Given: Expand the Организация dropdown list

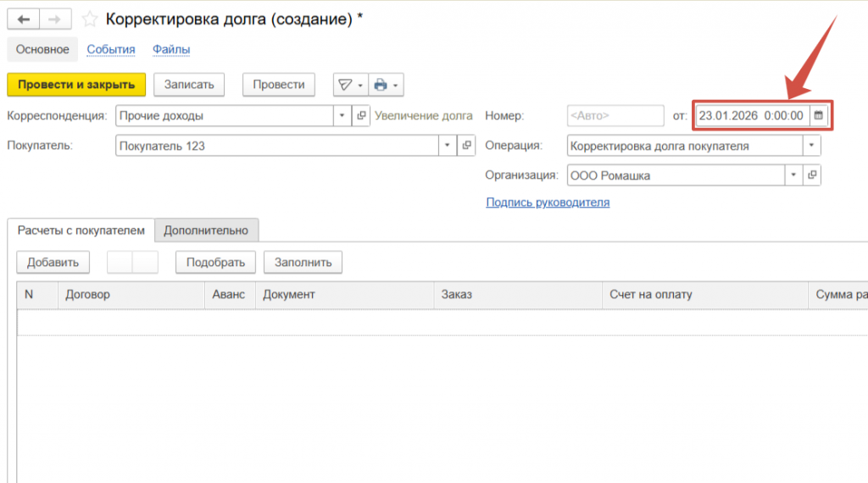Looking at the screenshot, I should coord(793,175).
